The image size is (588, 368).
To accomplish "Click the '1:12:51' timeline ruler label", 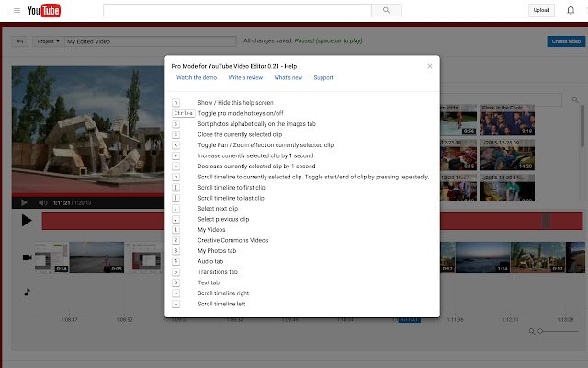I will pyautogui.click(x=511, y=320).
